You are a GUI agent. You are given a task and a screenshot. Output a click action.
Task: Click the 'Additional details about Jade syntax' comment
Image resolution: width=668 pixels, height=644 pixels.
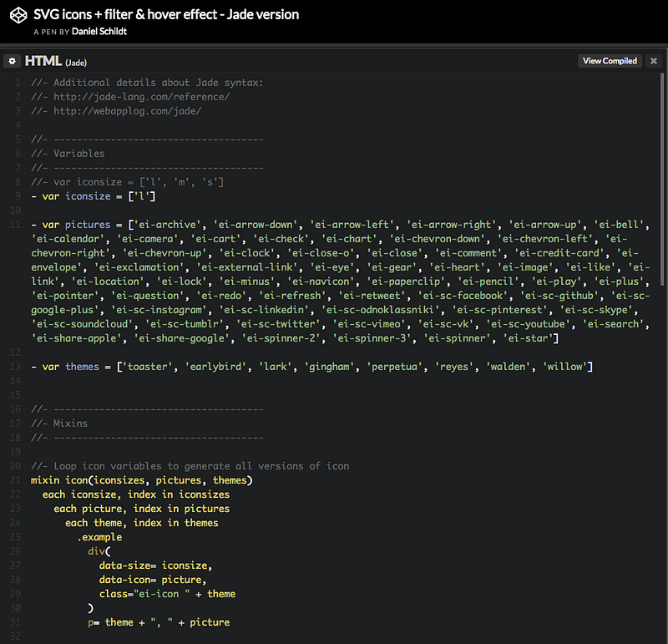[148, 82]
